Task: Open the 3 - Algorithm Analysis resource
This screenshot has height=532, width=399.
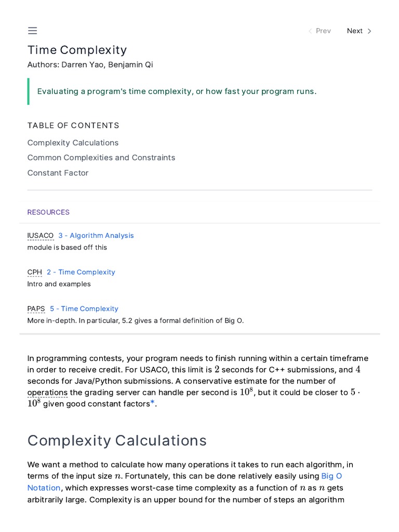Action: pos(96,236)
